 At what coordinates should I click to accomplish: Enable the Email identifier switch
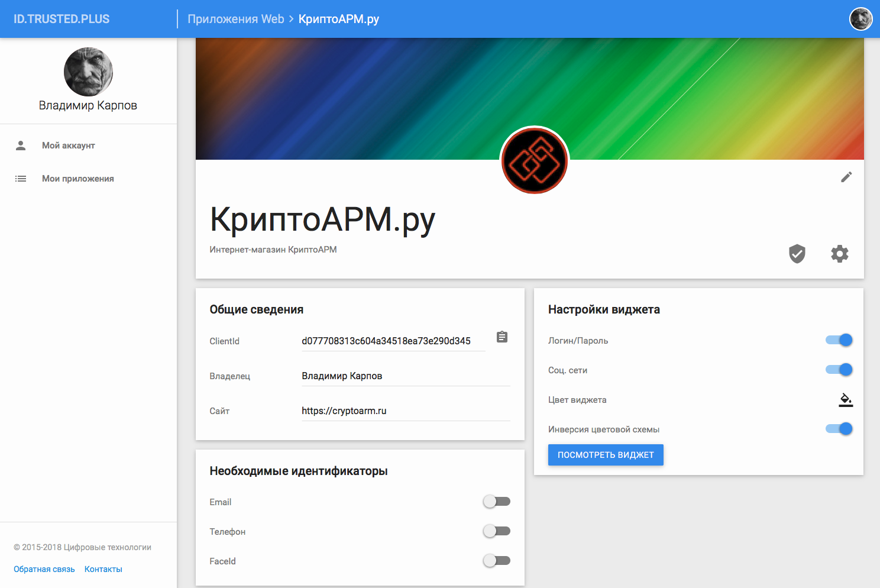click(x=497, y=502)
